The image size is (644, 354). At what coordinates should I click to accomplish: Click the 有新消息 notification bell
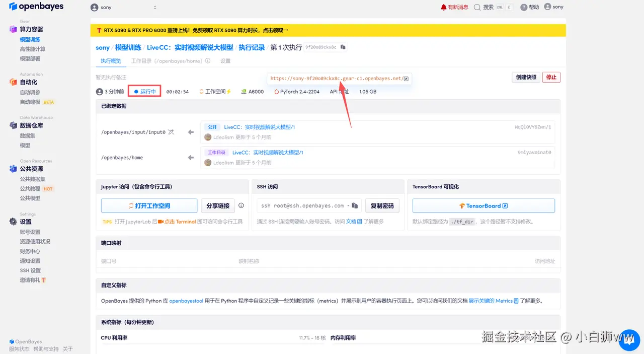[x=454, y=7]
